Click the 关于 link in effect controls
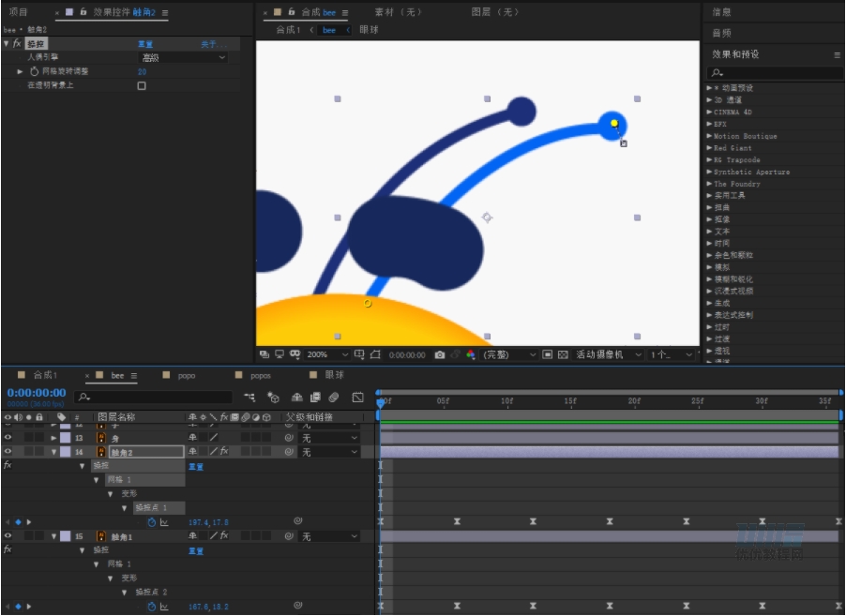The width and height of the screenshot is (846, 616). (x=214, y=44)
